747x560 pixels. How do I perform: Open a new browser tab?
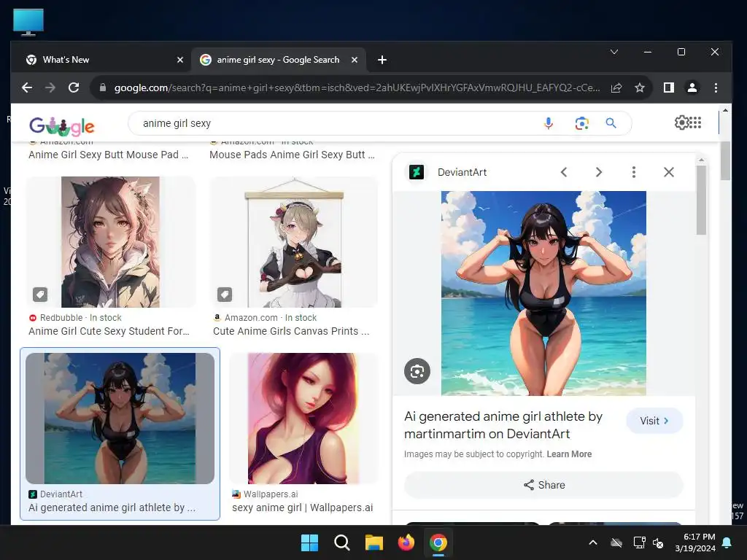(382, 60)
